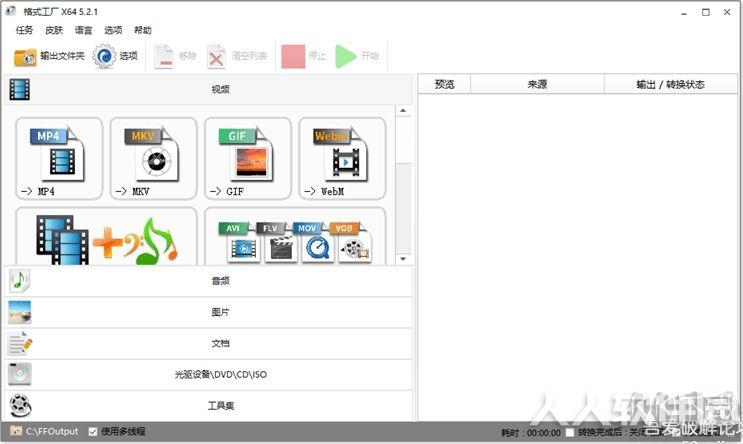Enable the 转换完成后 shutdown checkbox
This screenshot has height=444, width=743.
click(570, 432)
